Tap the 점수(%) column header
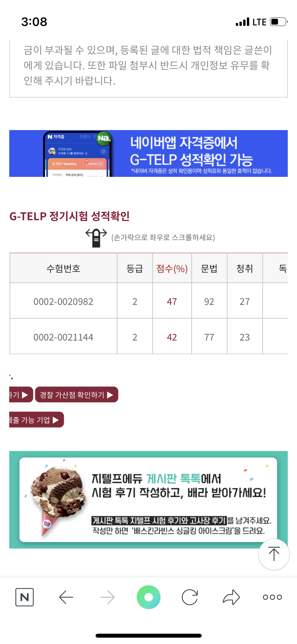This screenshot has height=644, width=297. pos(172,269)
